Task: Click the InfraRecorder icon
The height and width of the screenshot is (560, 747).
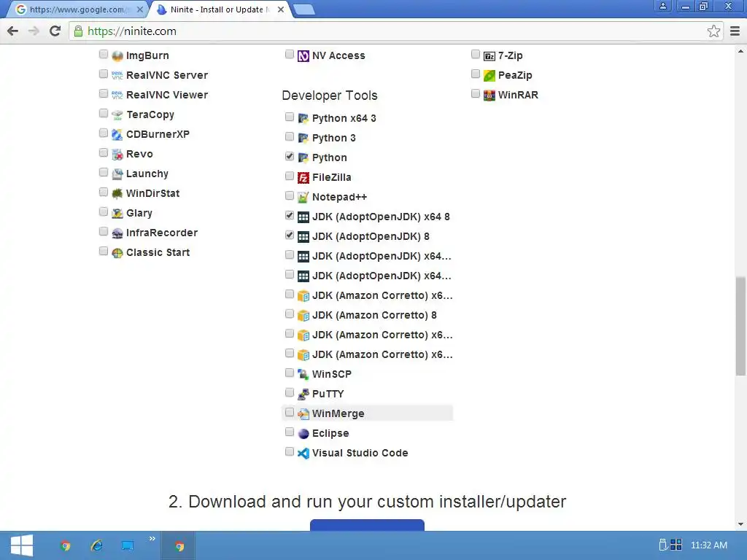Action: 117,233
